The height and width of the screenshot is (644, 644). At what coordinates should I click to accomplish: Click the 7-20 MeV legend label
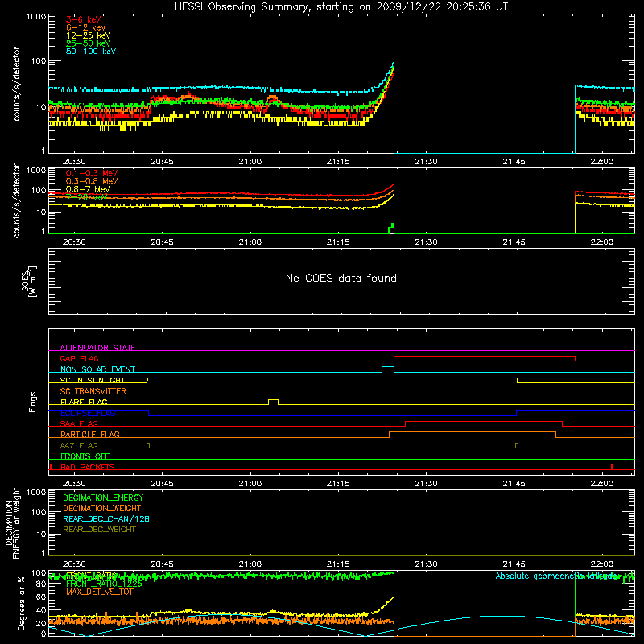tap(86, 197)
